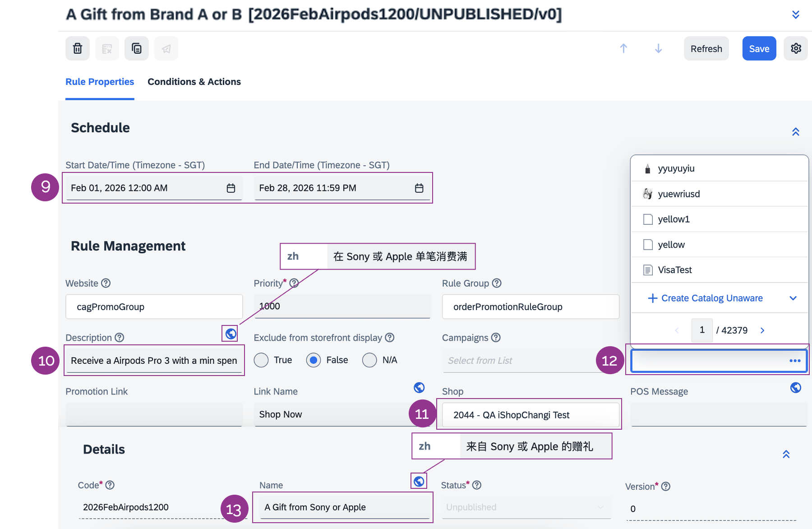Click the Save button
This screenshot has height=529, width=812.
tap(759, 48)
